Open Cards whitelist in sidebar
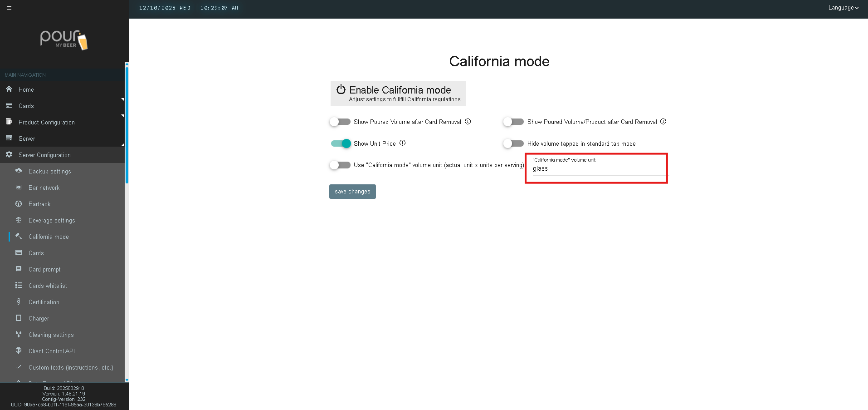 click(x=48, y=286)
